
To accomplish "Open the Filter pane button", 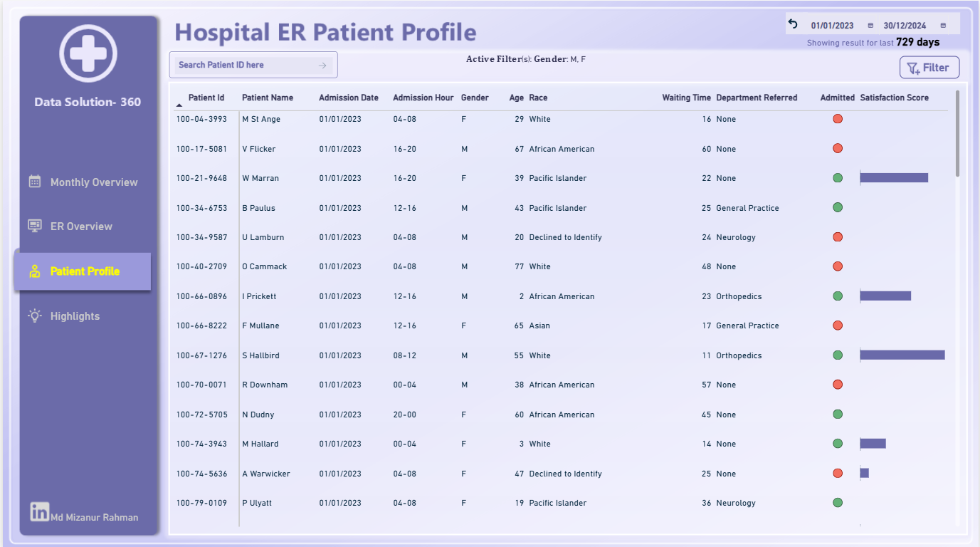I will click(x=929, y=68).
